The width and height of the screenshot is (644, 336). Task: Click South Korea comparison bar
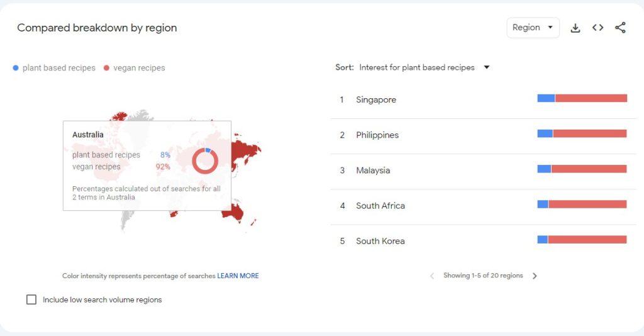(x=582, y=240)
